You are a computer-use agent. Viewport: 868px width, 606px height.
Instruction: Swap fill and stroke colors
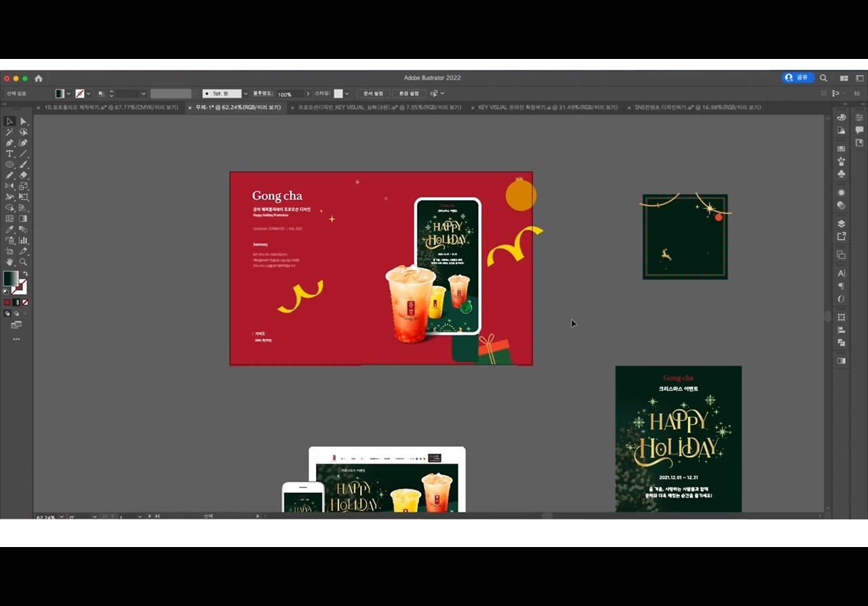pyautogui.click(x=24, y=274)
